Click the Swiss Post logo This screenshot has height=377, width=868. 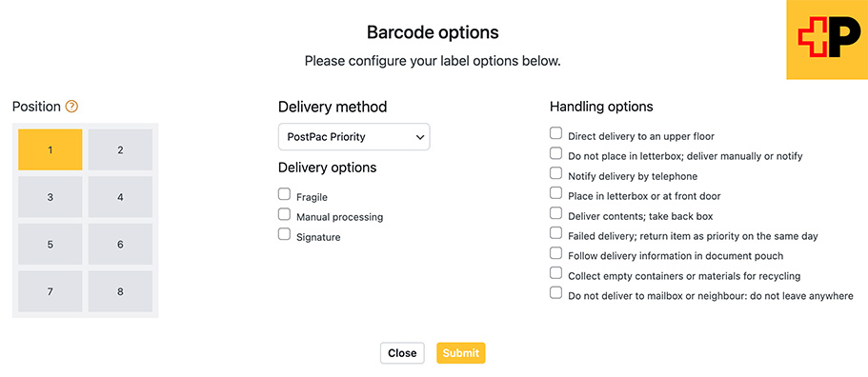(827, 39)
